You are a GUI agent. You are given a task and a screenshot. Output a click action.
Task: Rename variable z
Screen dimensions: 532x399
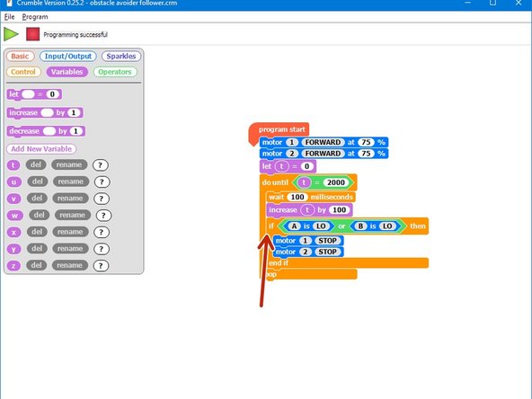69,264
